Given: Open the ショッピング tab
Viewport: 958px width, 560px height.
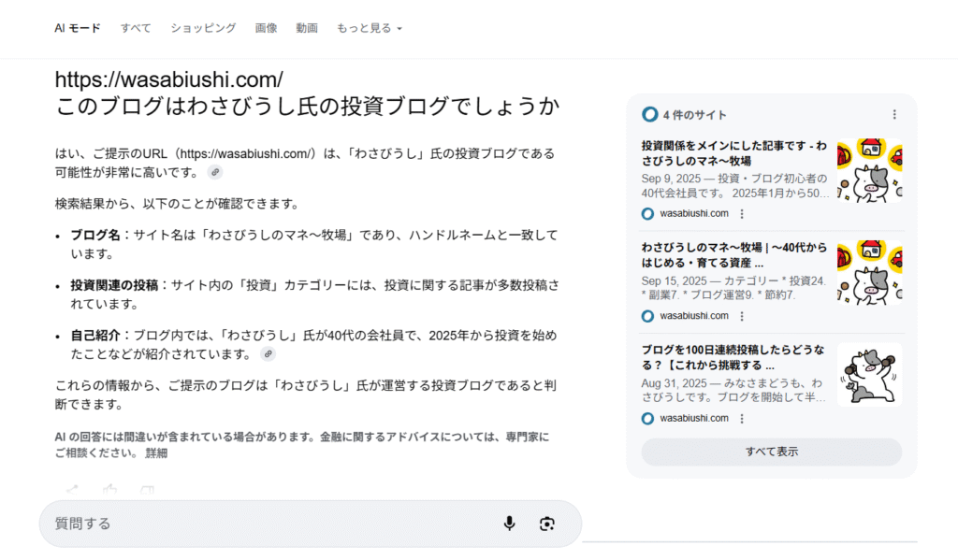Looking at the screenshot, I should click(203, 28).
